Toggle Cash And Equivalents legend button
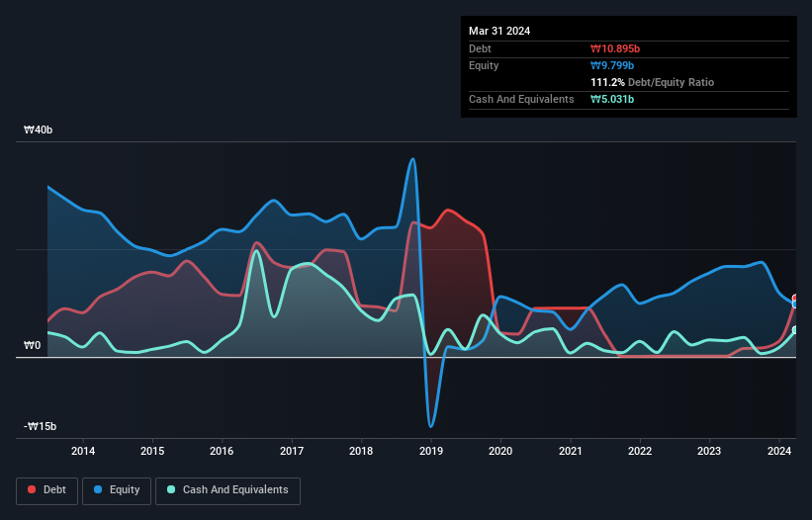Screen dimensions: 812x520 227,490
